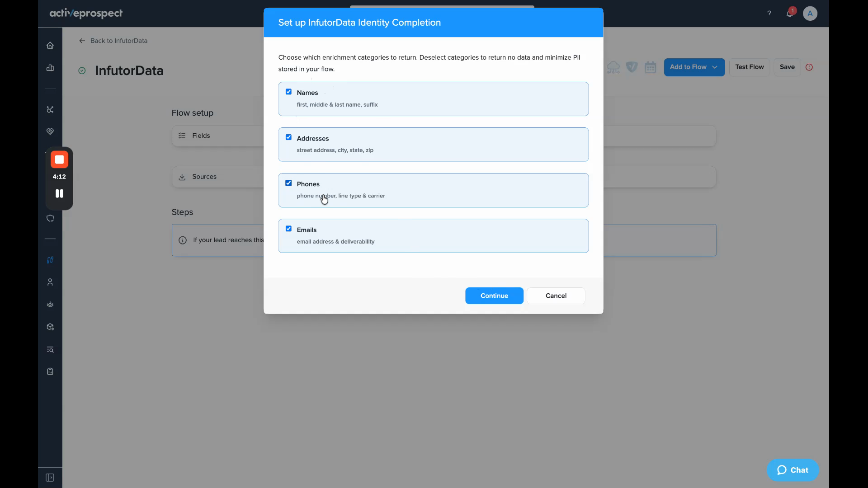Viewport: 868px width, 488px height.
Task: Click the cloud icon near Add to Flow
Action: [x=613, y=67]
